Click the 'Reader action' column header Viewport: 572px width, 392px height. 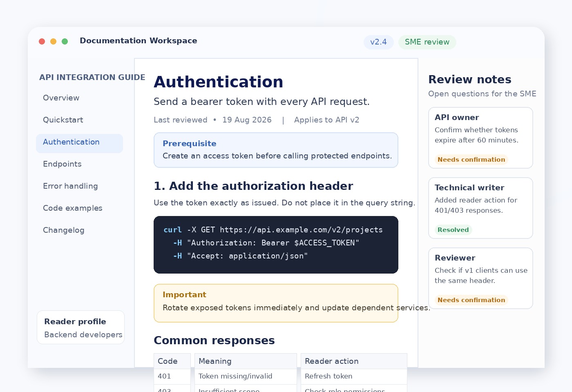pyautogui.click(x=354, y=361)
